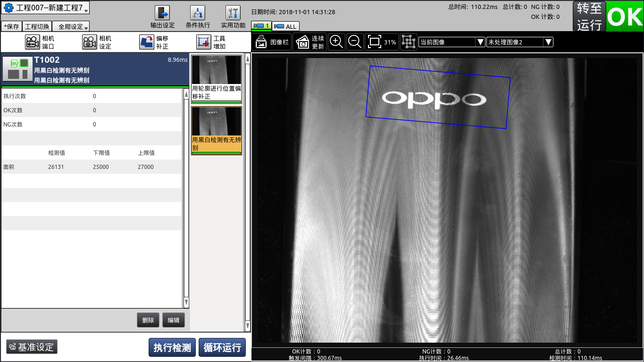Click the upper limit value 27000
Viewport: 644px width, 362px height.
click(x=146, y=167)
